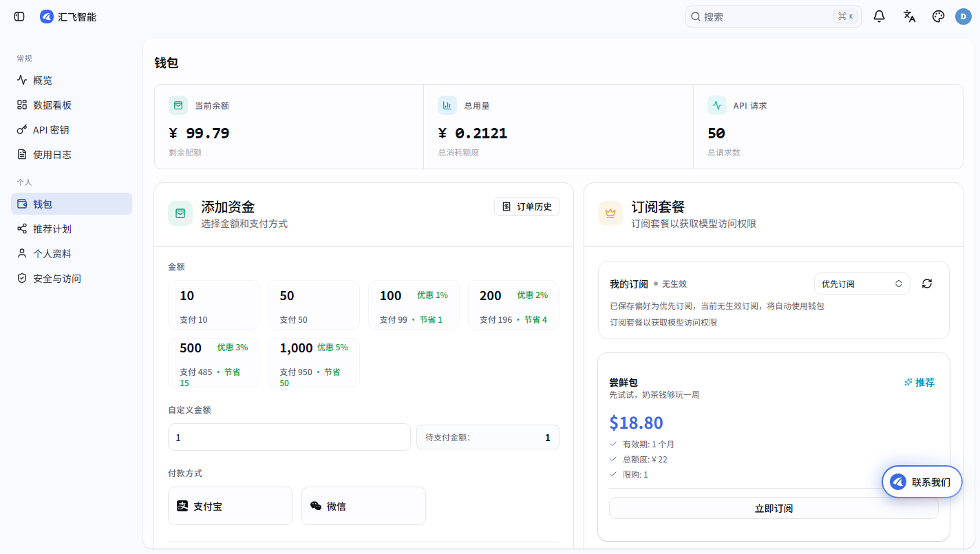Open notifications via the bell icon
The image size is (980, 554).
click(x=879, y=17)
